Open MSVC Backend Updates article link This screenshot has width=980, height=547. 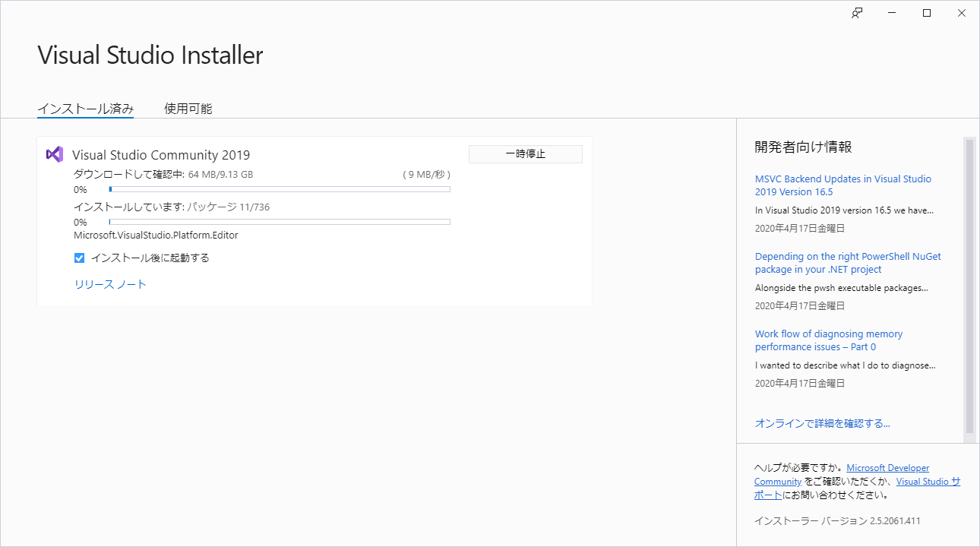(843, 185)
